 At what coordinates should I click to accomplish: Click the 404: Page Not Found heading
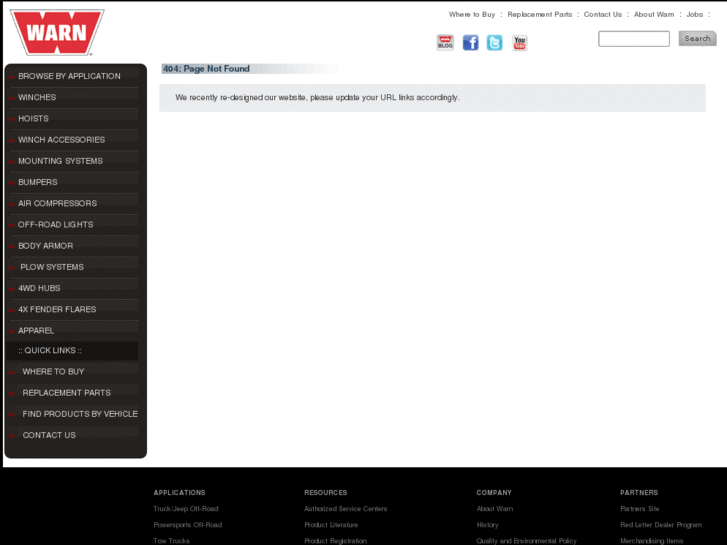tap(206, 69)
